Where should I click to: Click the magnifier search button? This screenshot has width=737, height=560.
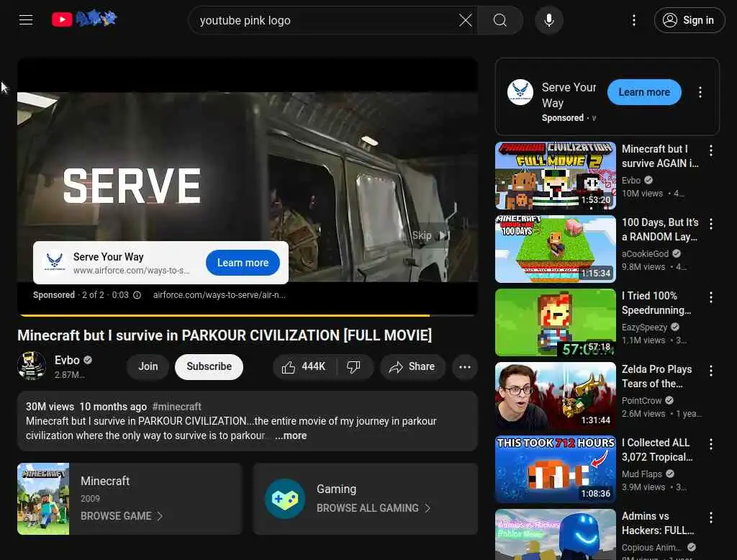499,20
